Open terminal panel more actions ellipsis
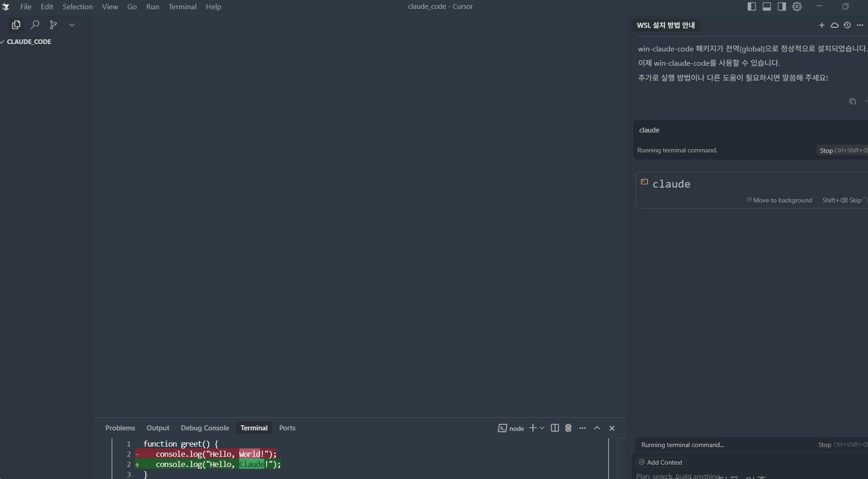This screenshot has height=479, width=868. pos(582,428)
